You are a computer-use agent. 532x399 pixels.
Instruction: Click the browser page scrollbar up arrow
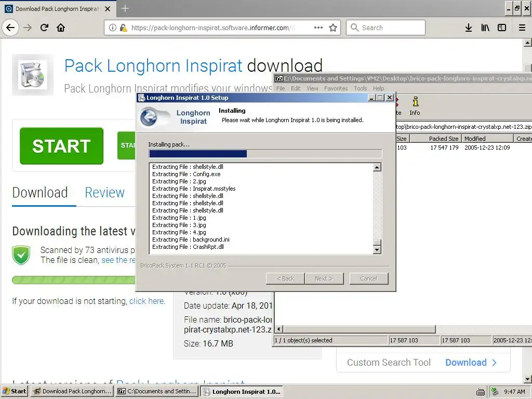click(x=528, y=43)
